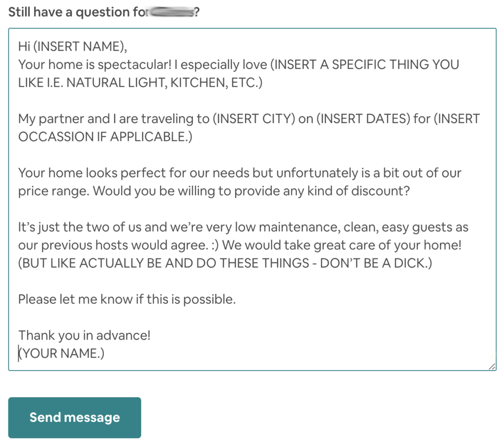Click the 'OCCASSION IF APPLICABLE.)' text
504x444 pixels.
point(105,137)
